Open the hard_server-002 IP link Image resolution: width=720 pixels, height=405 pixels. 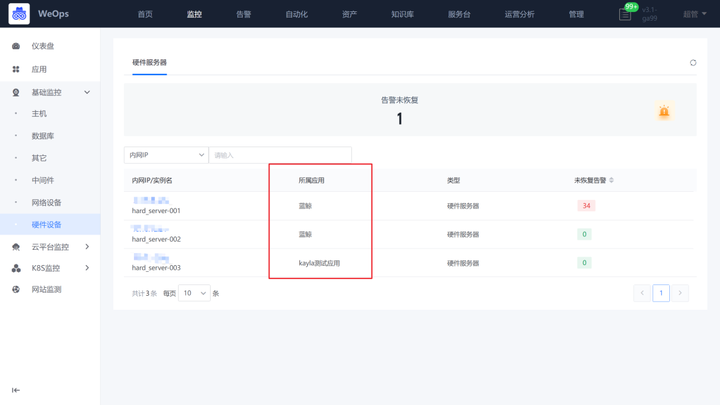[x=150, y=229]
